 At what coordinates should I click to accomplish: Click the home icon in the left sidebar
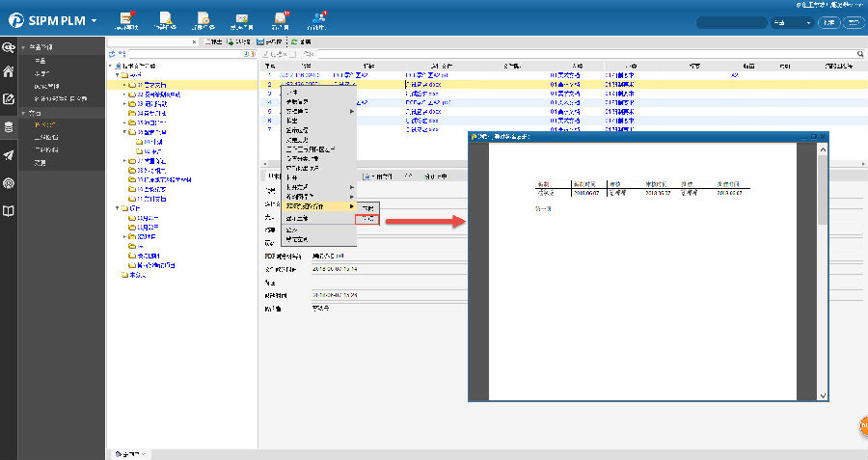9,71
